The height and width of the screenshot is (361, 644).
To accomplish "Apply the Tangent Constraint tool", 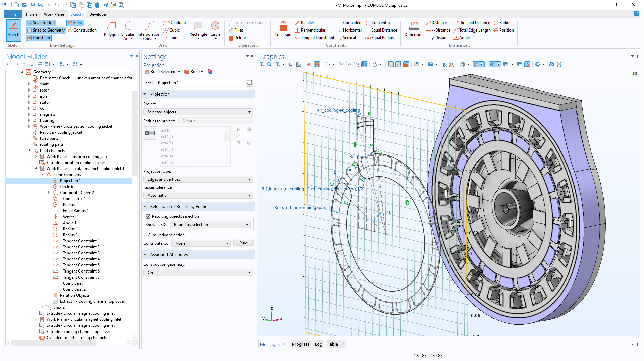I will pyautogui.click(x=314, y=37).
